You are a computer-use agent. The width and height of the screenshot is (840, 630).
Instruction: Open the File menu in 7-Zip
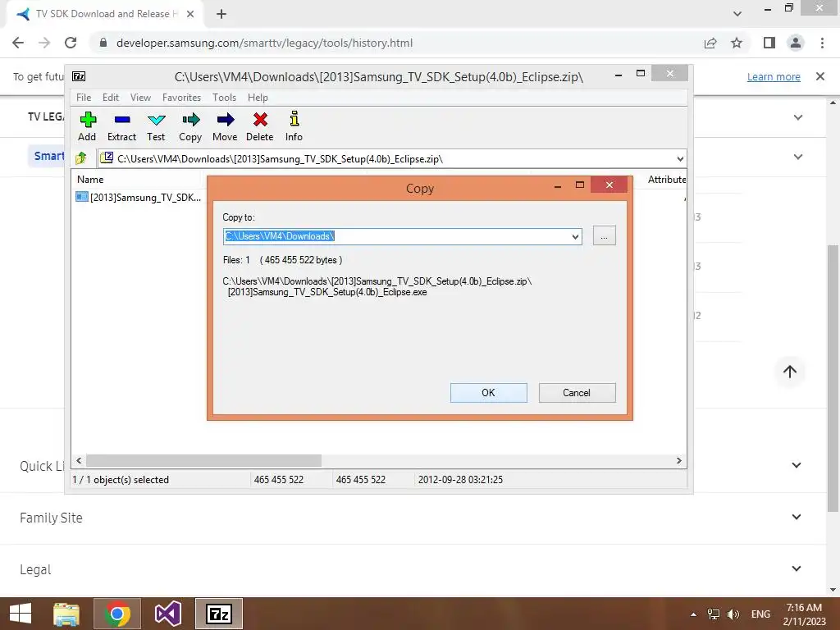coord(84,98)
